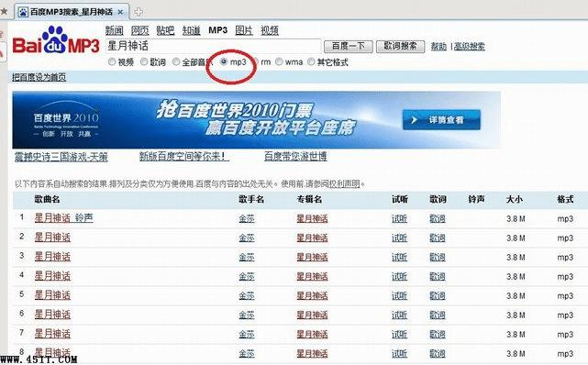Click the bookmark star icon beside the tab
This screenshot has height=365, width=588.
[x=4, y=11]
